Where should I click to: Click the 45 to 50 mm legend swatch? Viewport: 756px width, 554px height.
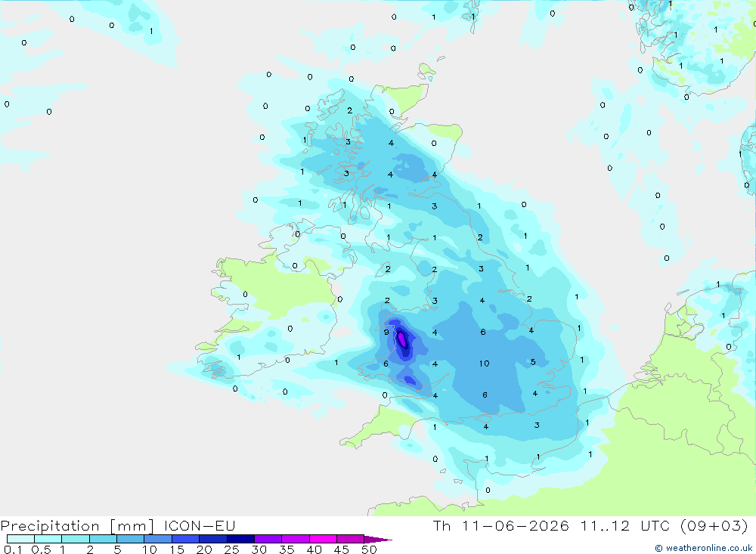[351, 539]
